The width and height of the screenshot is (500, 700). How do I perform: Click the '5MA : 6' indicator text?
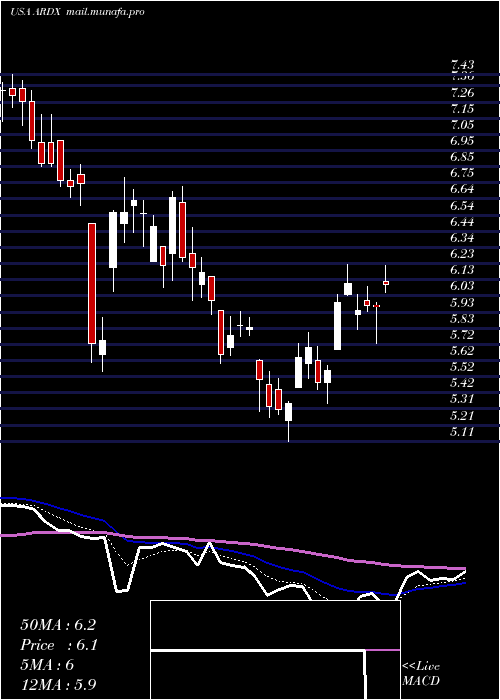point(47,665)
